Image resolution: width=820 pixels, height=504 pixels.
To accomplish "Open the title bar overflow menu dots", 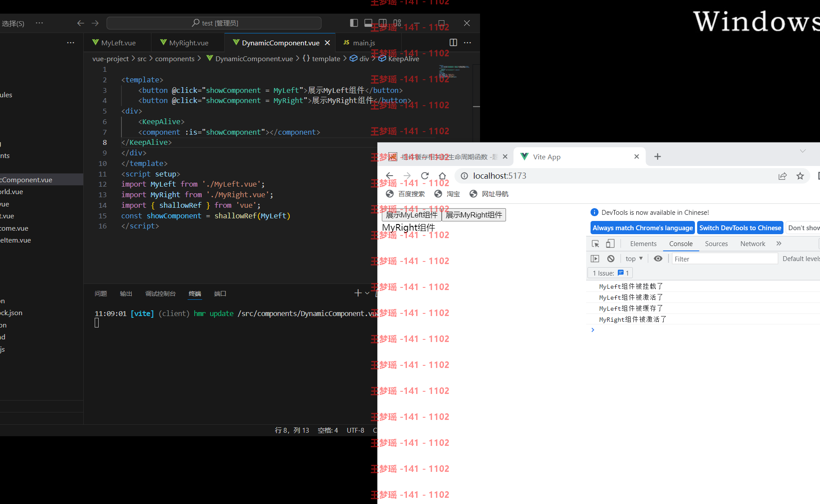I will [39, 23].
